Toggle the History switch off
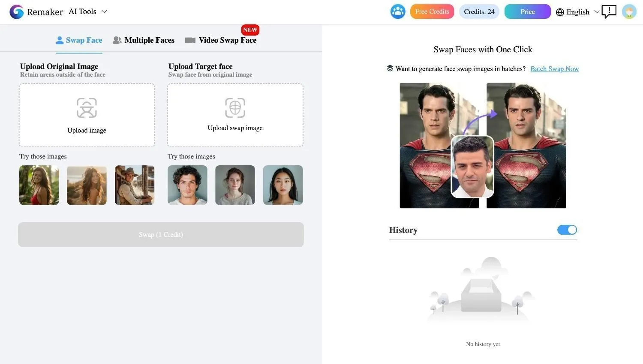 pyautogui.click(x=567, y=230)
